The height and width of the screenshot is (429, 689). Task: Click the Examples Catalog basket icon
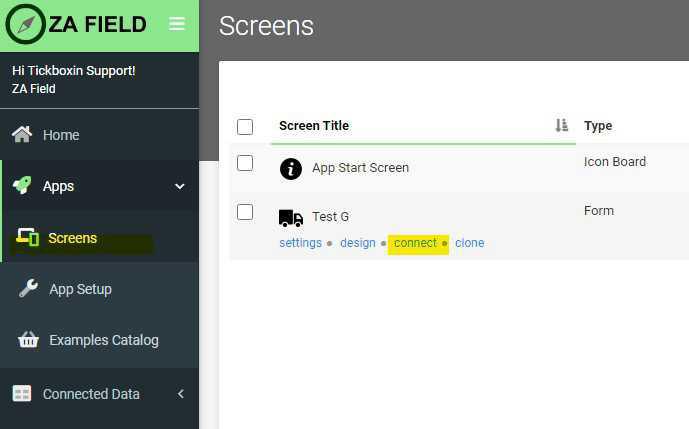pyautogui.click(x=29, y=340)
